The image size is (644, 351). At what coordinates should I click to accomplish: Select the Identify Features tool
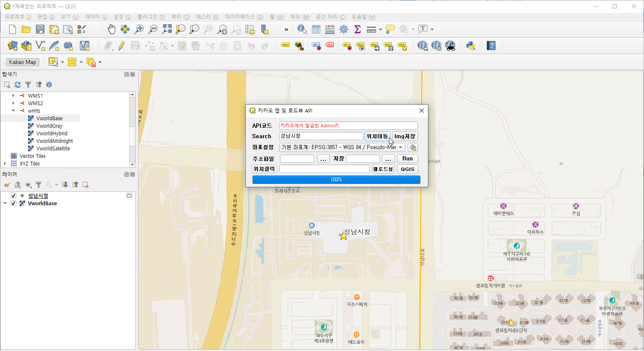tap(302, 29)
